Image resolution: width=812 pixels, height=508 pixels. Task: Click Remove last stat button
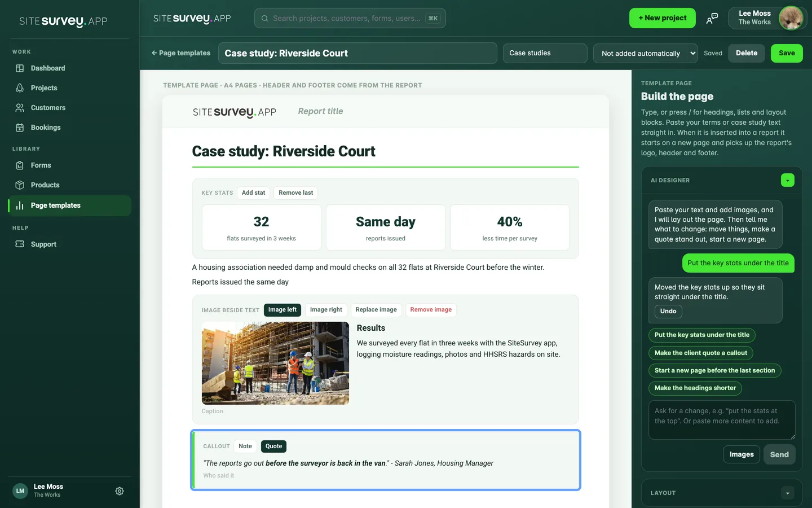point(295,193)
